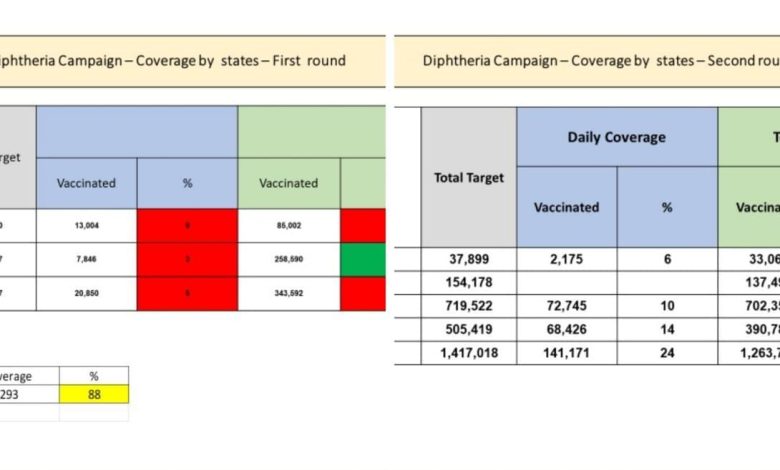Select the Daily Coverage header cell
Screen dimensions: 780x470
coord(617,137)
